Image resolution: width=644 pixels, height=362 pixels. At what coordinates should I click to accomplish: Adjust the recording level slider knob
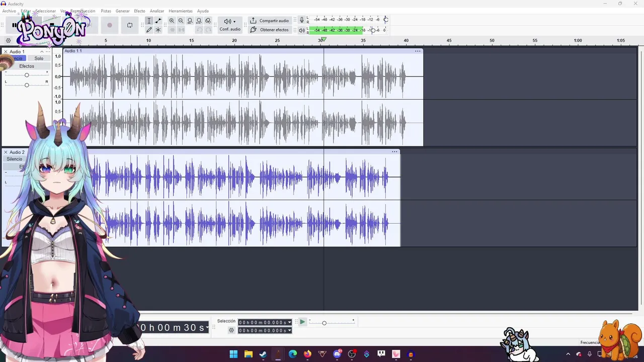pos(386,20)
